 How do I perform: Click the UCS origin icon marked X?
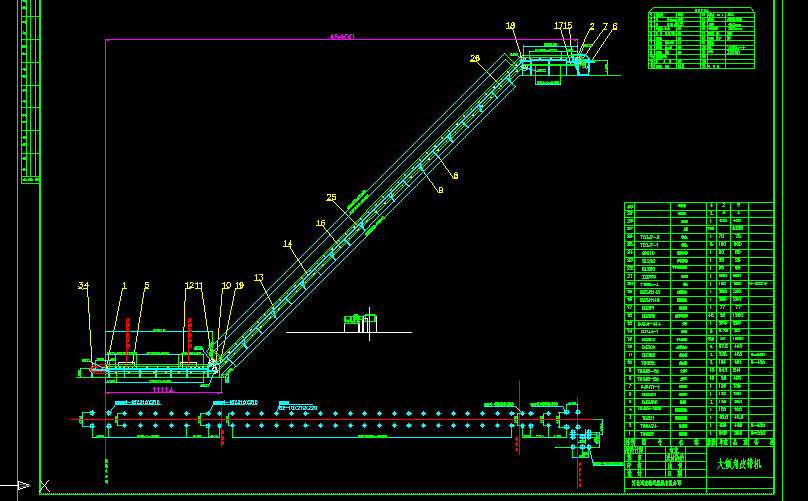(44, 486)
